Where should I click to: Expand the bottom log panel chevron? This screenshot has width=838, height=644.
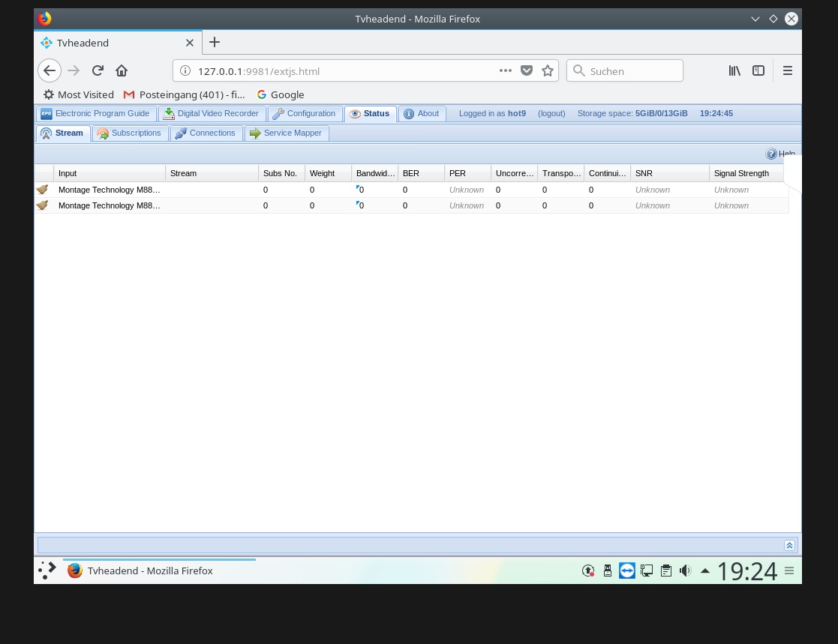789,545
